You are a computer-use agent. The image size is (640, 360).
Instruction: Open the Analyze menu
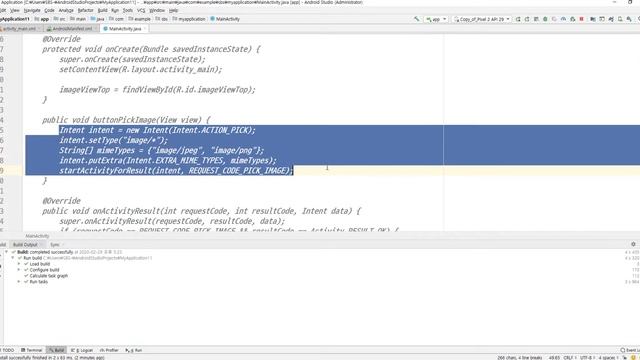click(x=66, y=10)
